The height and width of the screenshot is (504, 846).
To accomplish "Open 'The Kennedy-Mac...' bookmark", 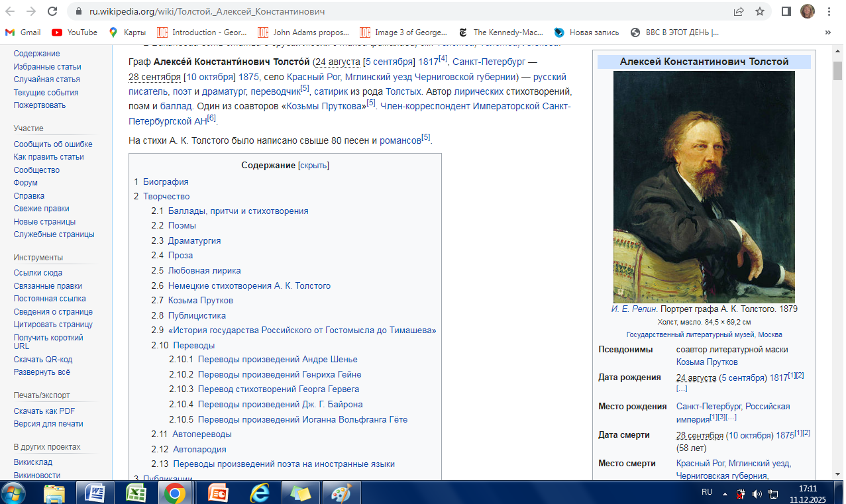I will (x=501, y=32).
